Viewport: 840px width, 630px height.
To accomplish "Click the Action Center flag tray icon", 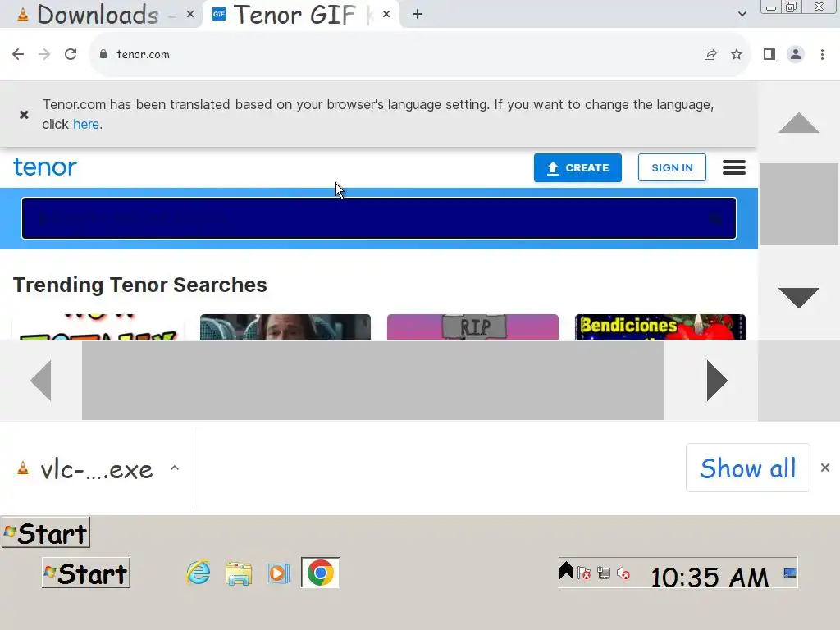I will point(584,573).
